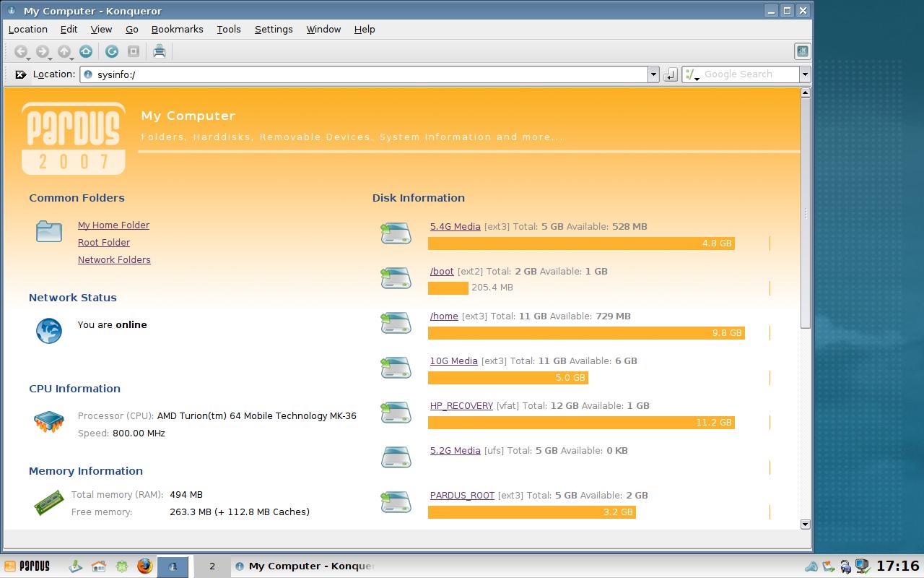Go up one level with the Up button
The image size is (924, 578).
(64, 51)
